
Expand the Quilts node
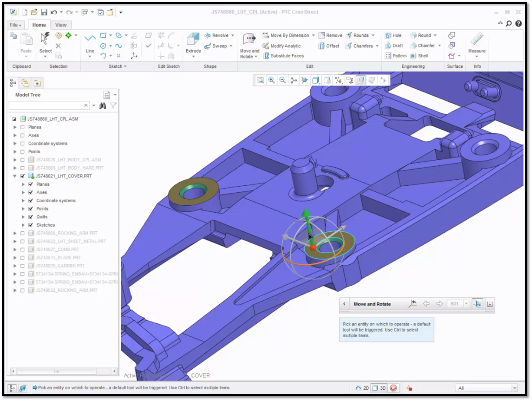pos(23,217)
